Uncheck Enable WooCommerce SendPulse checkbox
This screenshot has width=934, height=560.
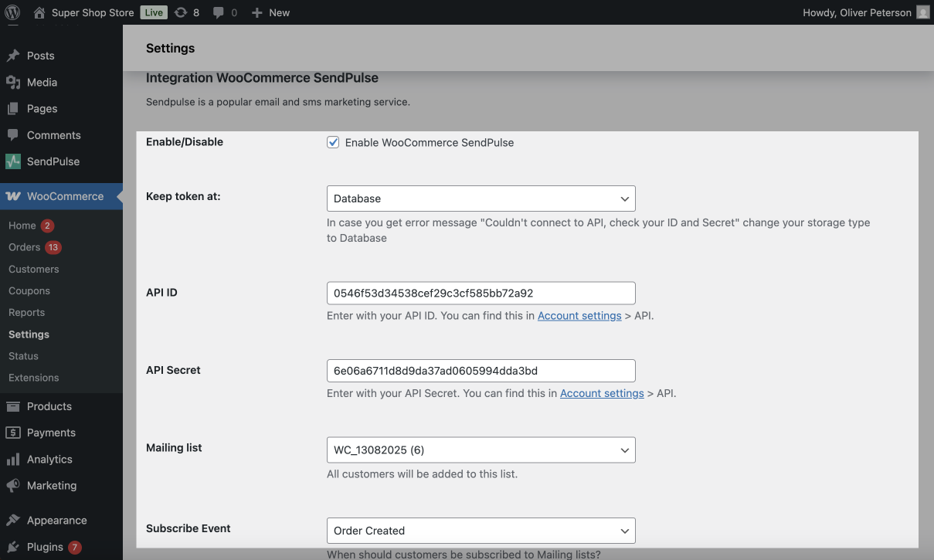tap(333, 142)
